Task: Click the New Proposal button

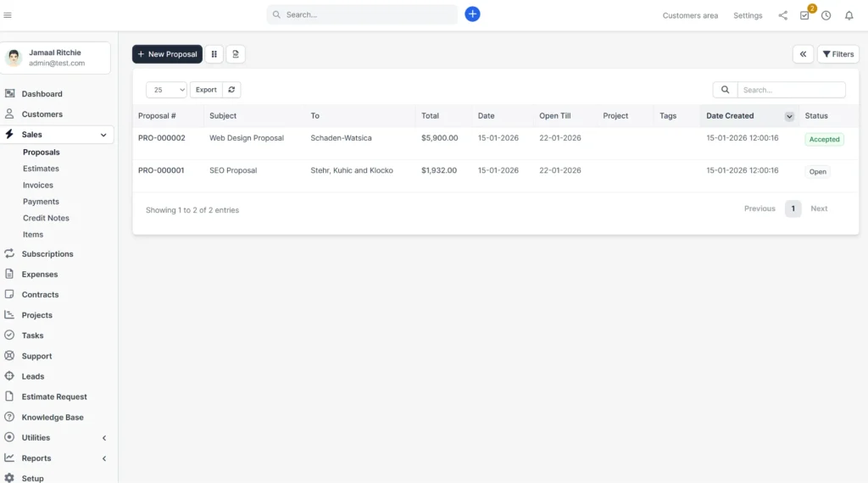Action: [x=167, y=54]
